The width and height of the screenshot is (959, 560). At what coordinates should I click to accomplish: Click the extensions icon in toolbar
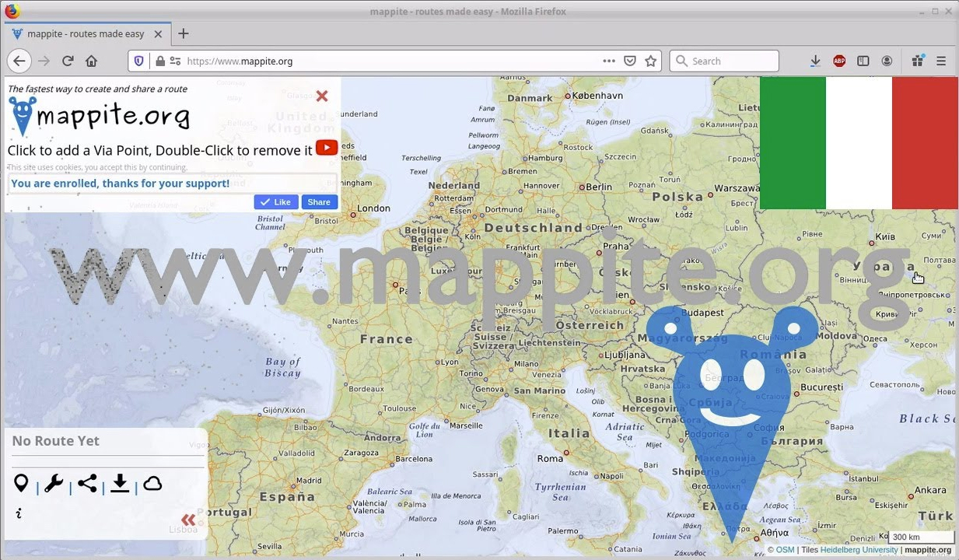point(918,61)
